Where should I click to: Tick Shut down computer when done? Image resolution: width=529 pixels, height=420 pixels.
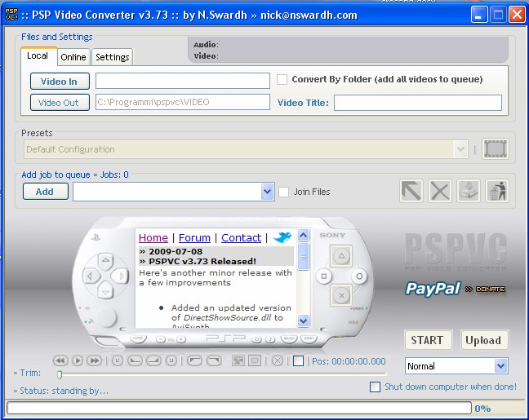[375, 387]
